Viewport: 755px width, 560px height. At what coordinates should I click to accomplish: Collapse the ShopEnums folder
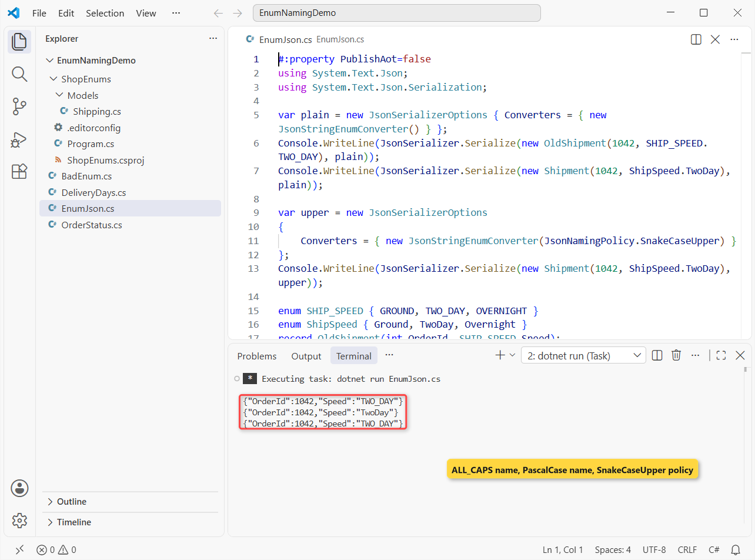click(x=55, y=79)
